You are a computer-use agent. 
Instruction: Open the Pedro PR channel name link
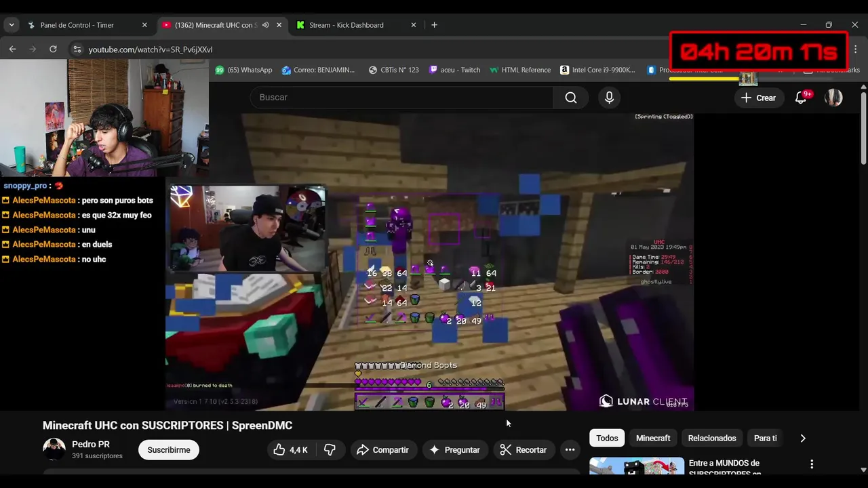(91, 444)
